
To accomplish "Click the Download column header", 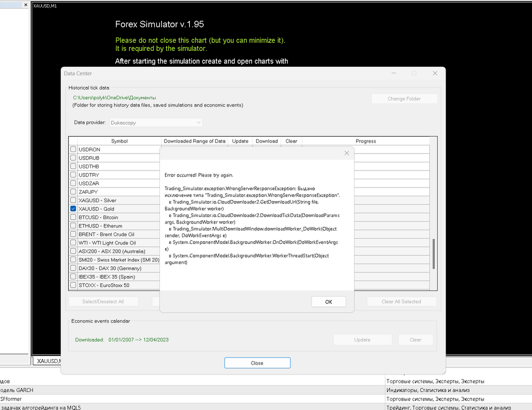I will (x=267, y=141).
